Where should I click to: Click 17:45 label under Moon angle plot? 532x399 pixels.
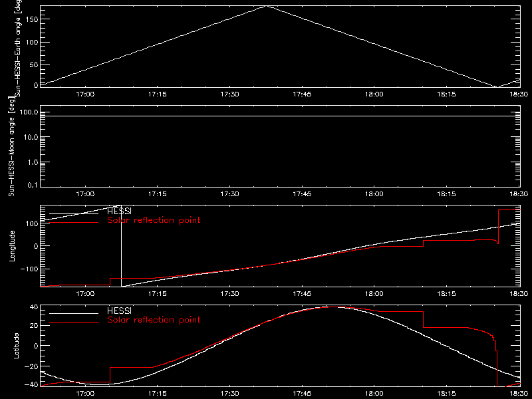302,194
